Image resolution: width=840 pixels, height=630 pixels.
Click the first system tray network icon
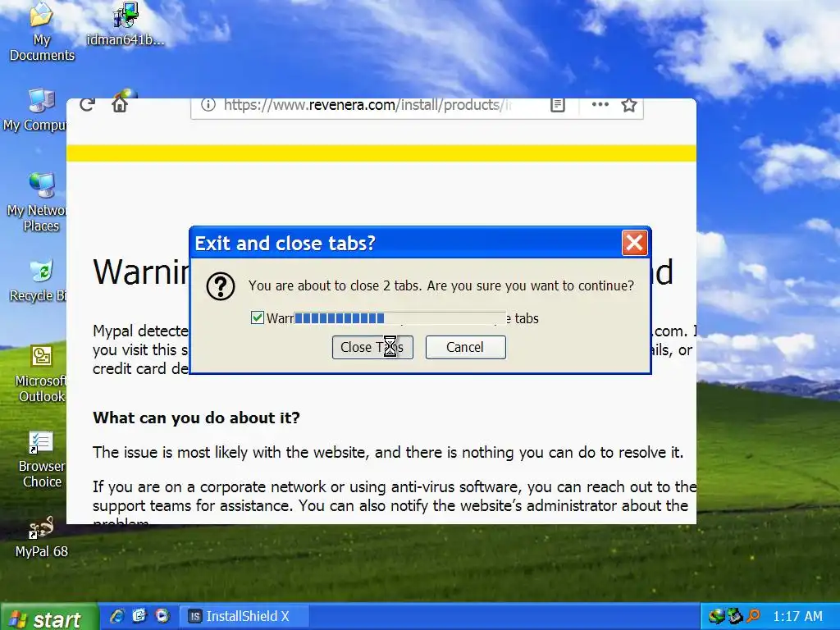(x=716, y=617)
